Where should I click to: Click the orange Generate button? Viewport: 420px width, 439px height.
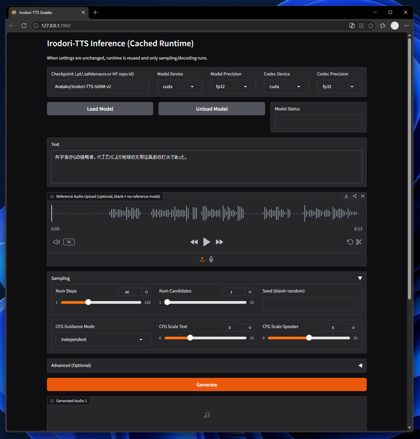point(207,385)
